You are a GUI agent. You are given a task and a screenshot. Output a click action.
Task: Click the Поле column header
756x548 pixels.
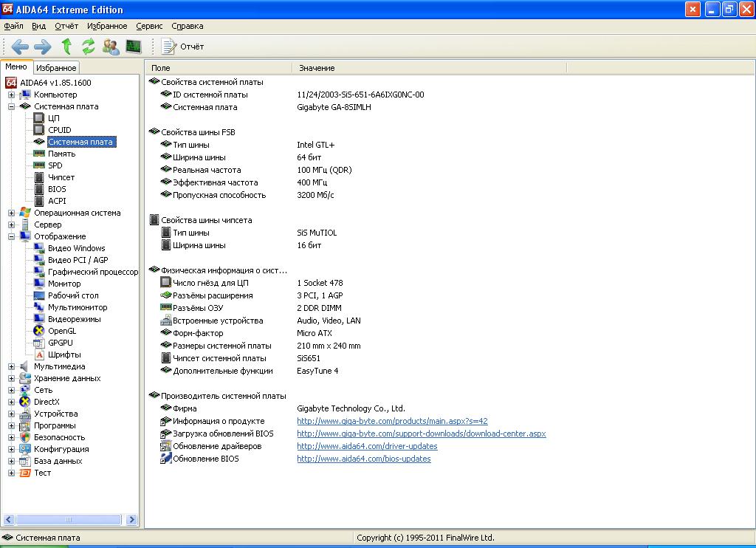219,68
